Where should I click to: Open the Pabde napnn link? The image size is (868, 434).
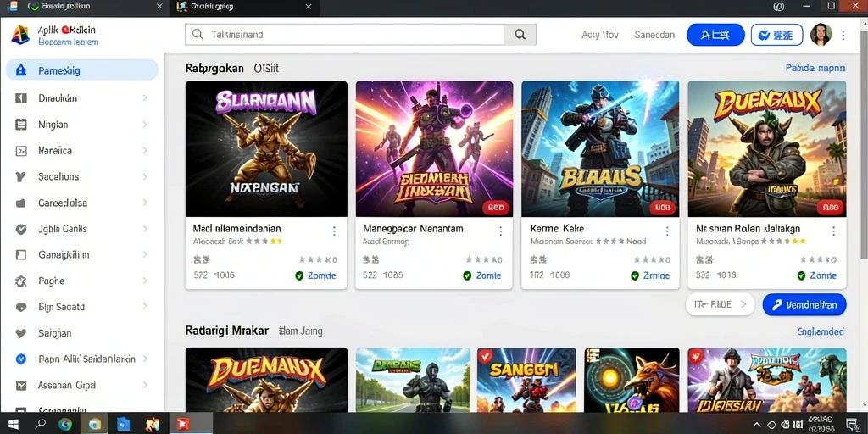(815, 68)
